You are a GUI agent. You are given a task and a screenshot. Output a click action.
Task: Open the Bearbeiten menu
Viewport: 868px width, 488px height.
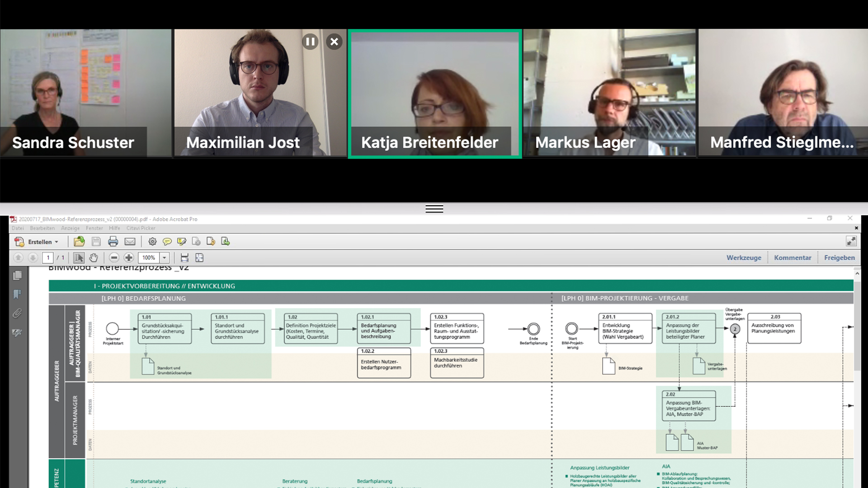(x=42, y=228)
